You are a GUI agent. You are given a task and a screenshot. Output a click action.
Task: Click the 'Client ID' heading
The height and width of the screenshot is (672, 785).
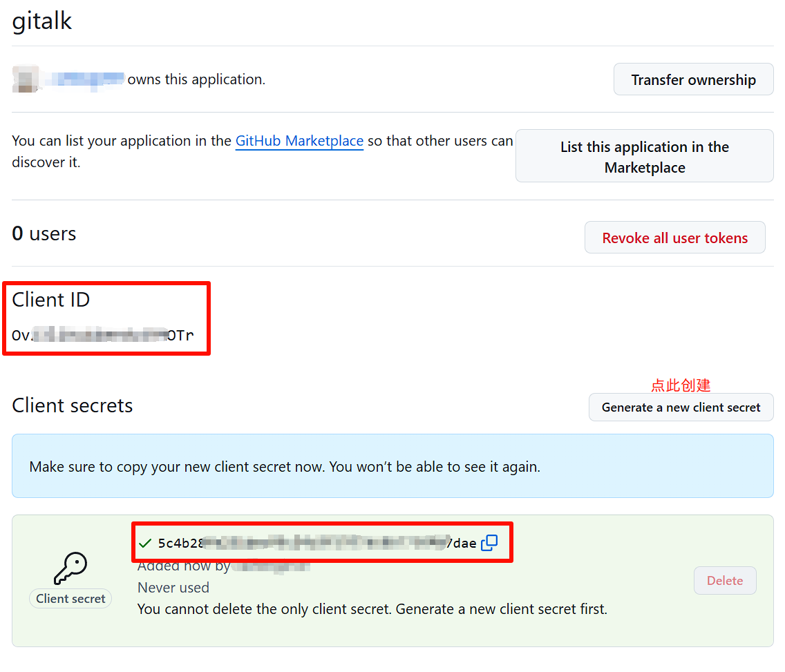coord(51,300)
